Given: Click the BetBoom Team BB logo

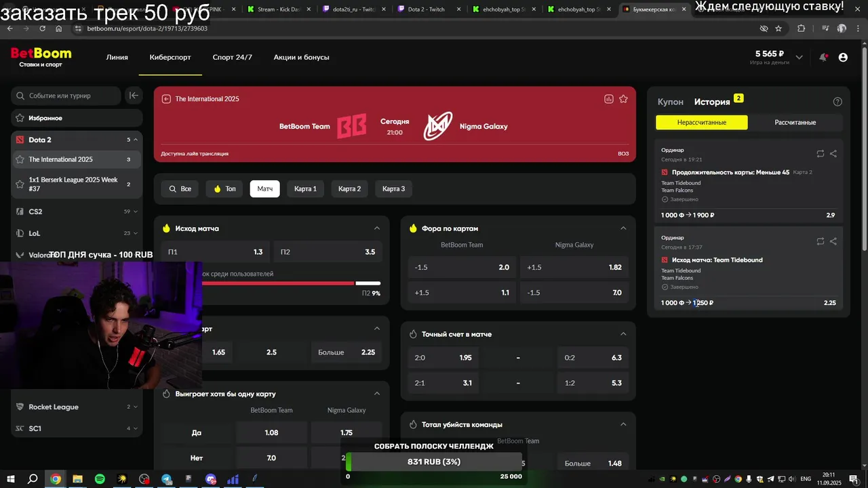Looking at the screenshot, I should coord(352,126).
